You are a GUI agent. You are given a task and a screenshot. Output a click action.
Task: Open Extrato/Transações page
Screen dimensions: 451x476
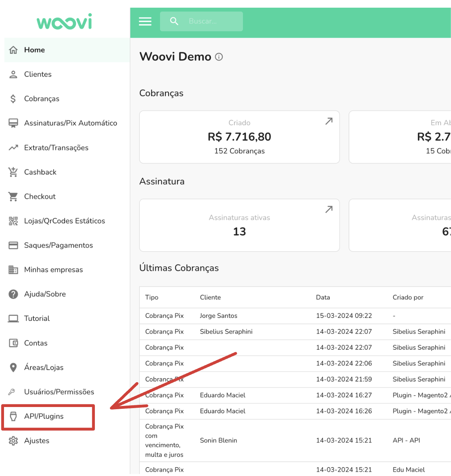pyautogui.click(x=56, y=148)
